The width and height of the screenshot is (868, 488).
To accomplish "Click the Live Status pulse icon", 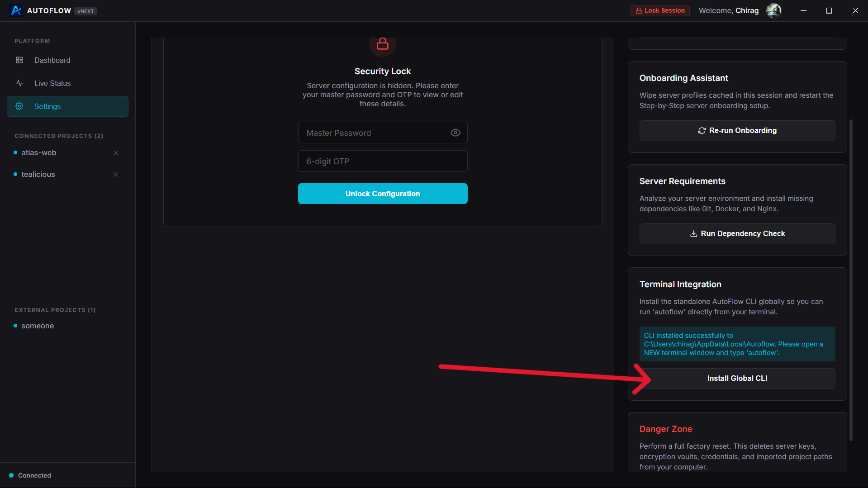I will (x=19, y=83).
